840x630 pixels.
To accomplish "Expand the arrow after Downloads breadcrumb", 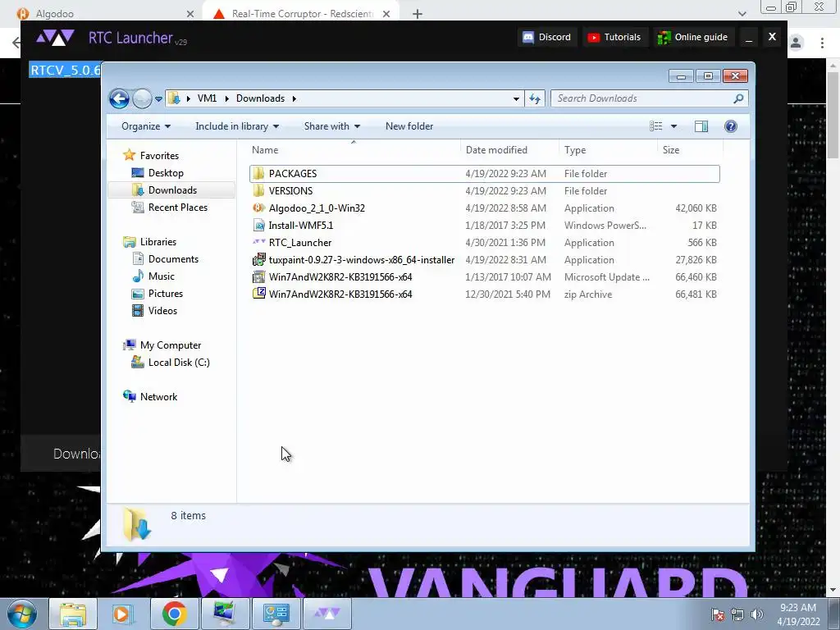I will [294, 98].
